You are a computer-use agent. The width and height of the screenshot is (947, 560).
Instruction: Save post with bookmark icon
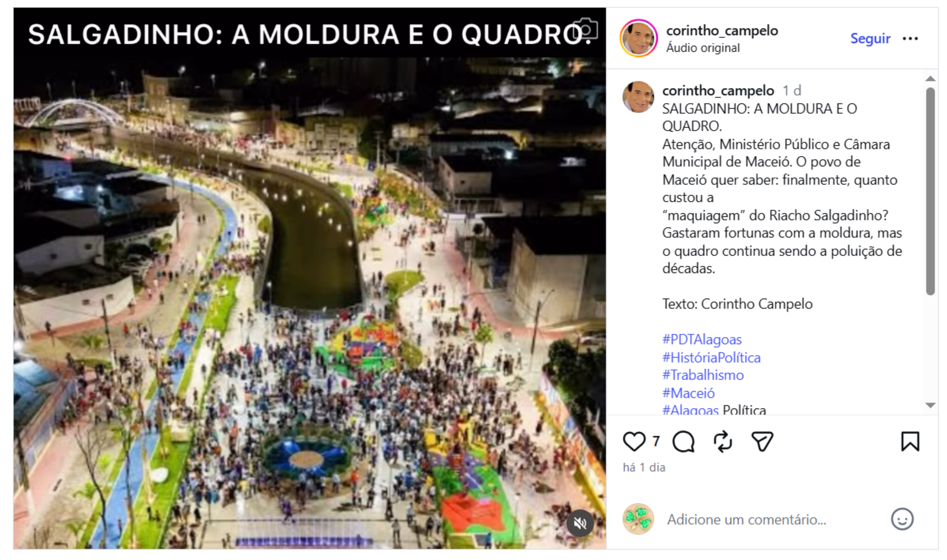click(910, 441)
